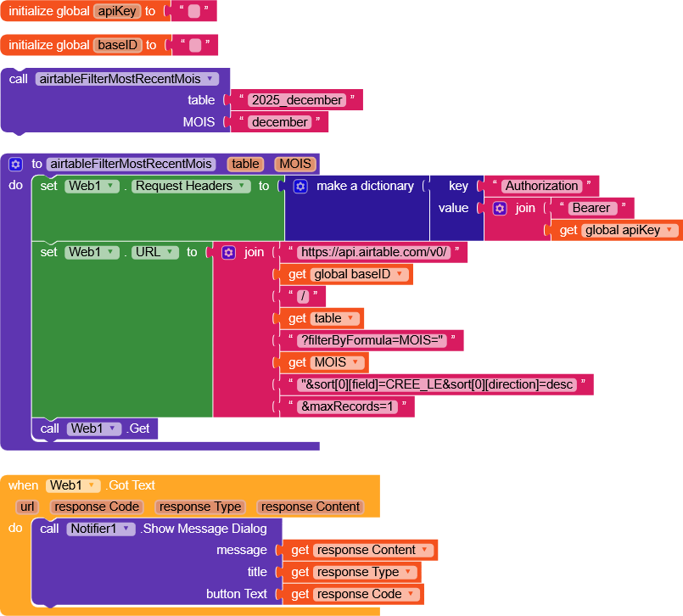
Task: Edit the &sort[0][field]=CREE_LE text string
Action: click(x=437, y=384)
